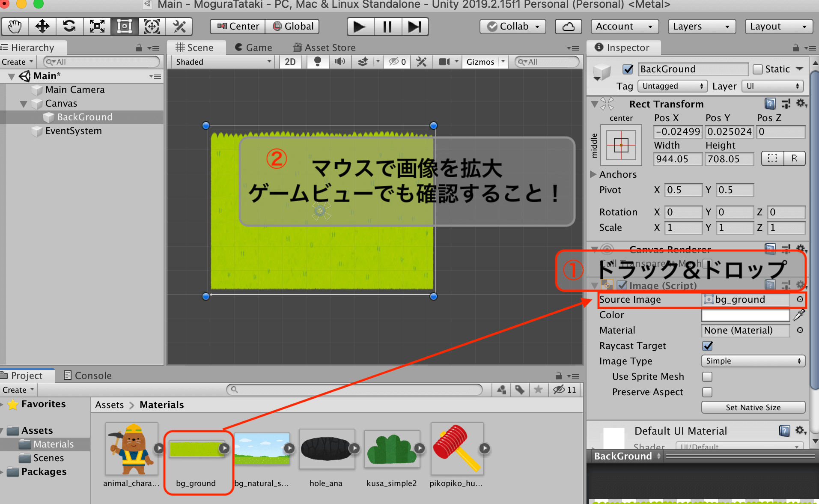This screenshot has height=504, width=819.
Task: Open the Material object picker
Action: [800, 330]
